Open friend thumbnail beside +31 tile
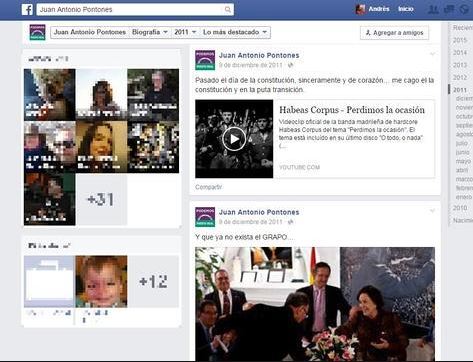The height and width of the screenshot is (362, 473). 50,199
